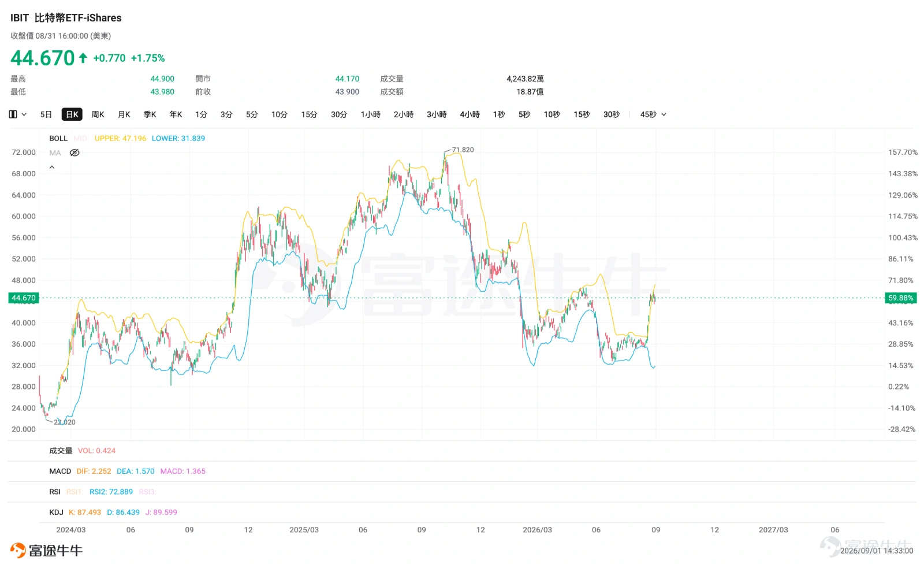Select the 15秒 interval
The width and height of the screenshot is (924, 568).
coord(582,114)
